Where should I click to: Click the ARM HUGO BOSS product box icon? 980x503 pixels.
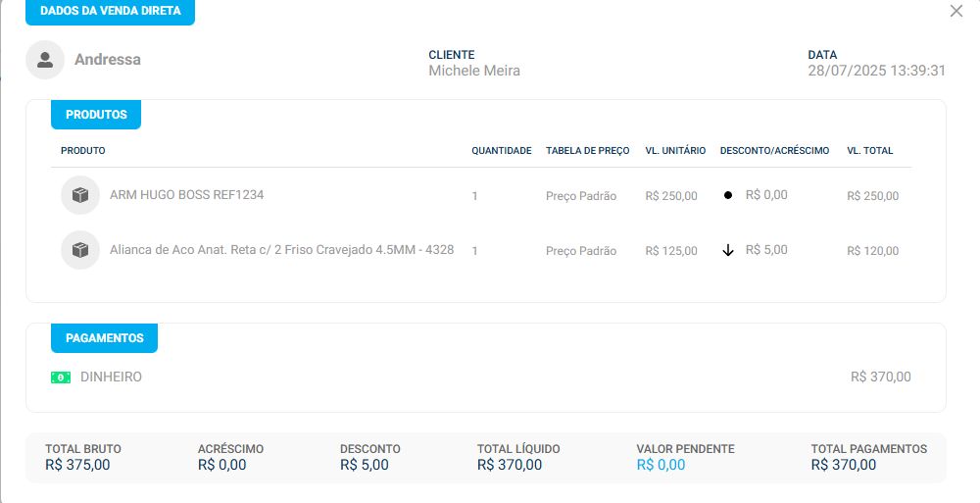point(80,195)
